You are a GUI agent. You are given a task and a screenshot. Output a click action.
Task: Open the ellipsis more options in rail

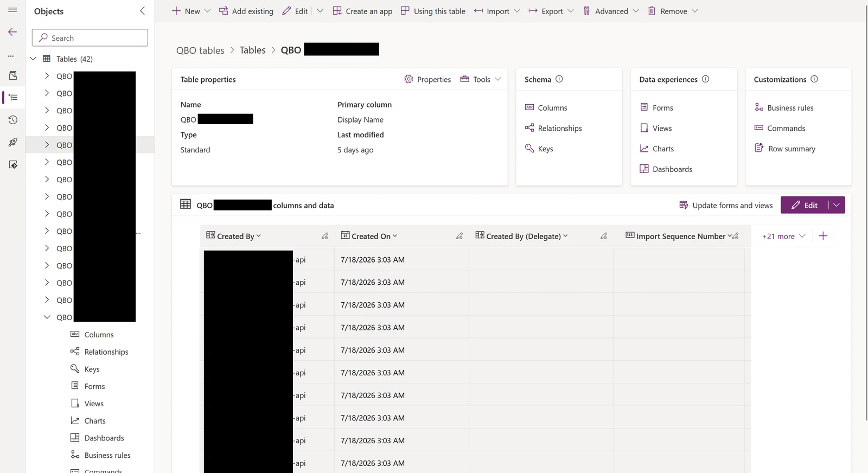click(x=11, y=56)
